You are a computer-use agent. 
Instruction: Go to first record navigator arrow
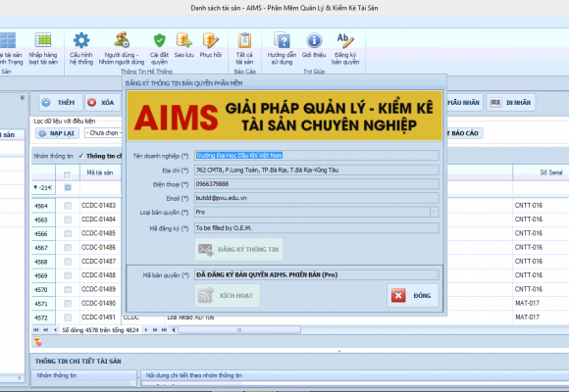pyautogui.click(x=35, y=330)
